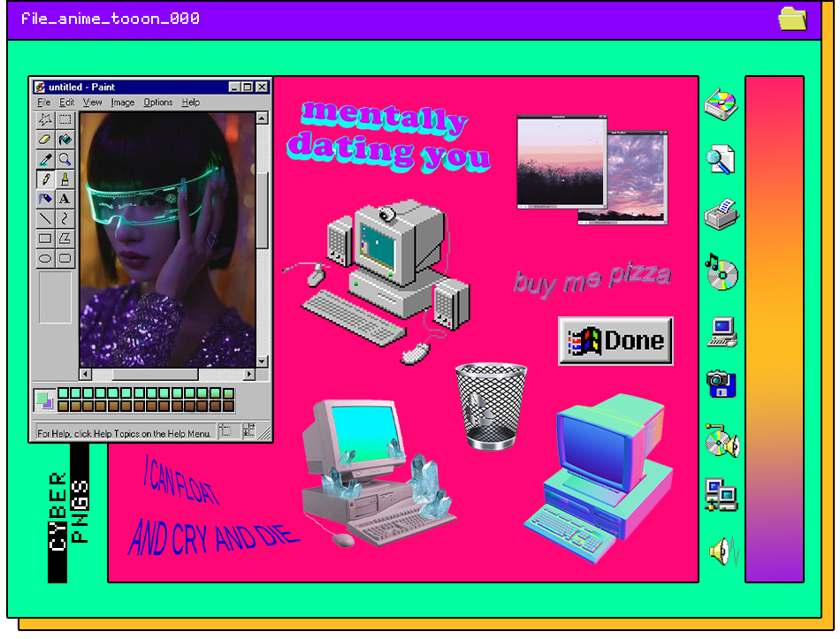The height and width of the screenshot is (639, 840).
Task: Activate the Magnifier tool in Paint
Action: tap(65, 159)
